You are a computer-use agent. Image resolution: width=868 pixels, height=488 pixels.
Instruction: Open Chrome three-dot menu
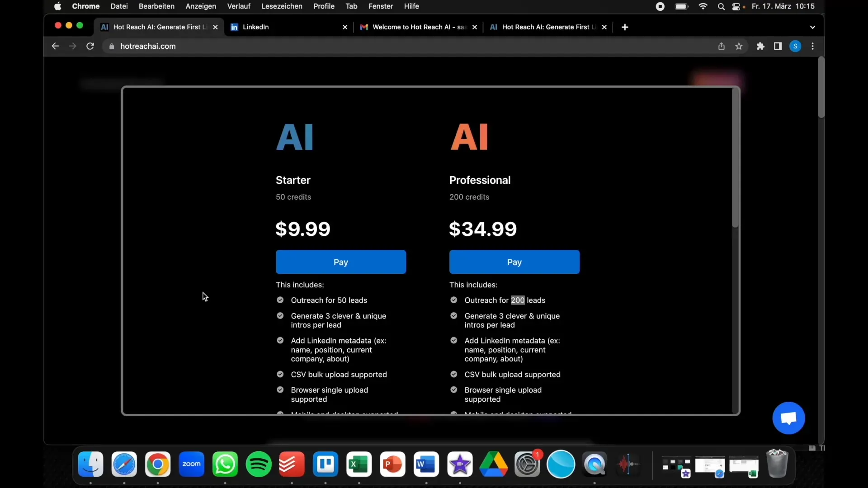[x=813, y=46]
